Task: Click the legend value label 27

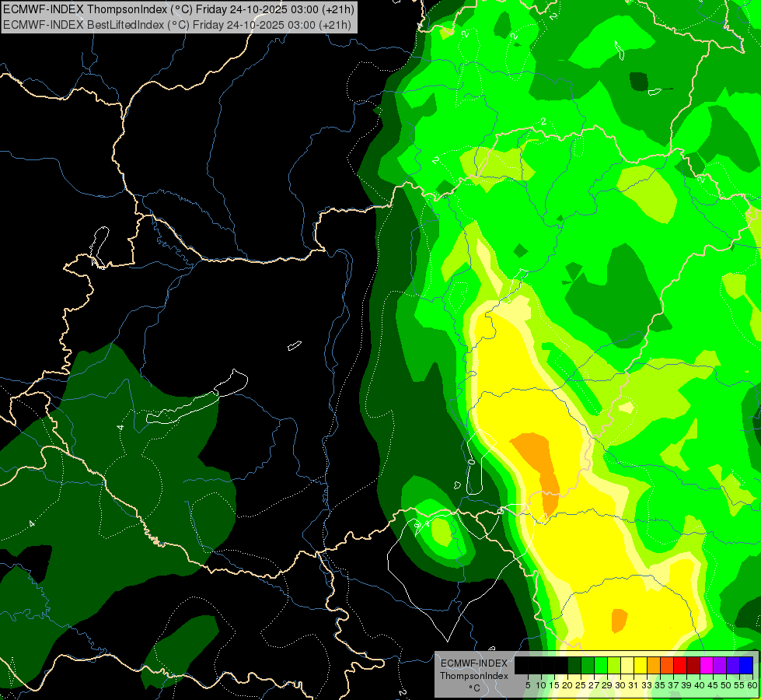Action: point(594,685)
